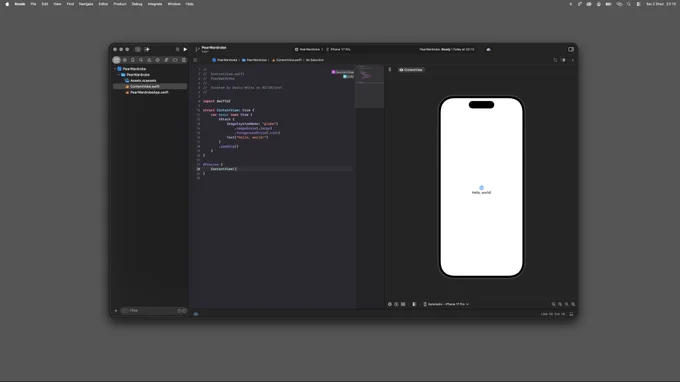Click PearWardrobe folder in jump bar
This screenshot has width=680, height=382.
pos(255,60)
